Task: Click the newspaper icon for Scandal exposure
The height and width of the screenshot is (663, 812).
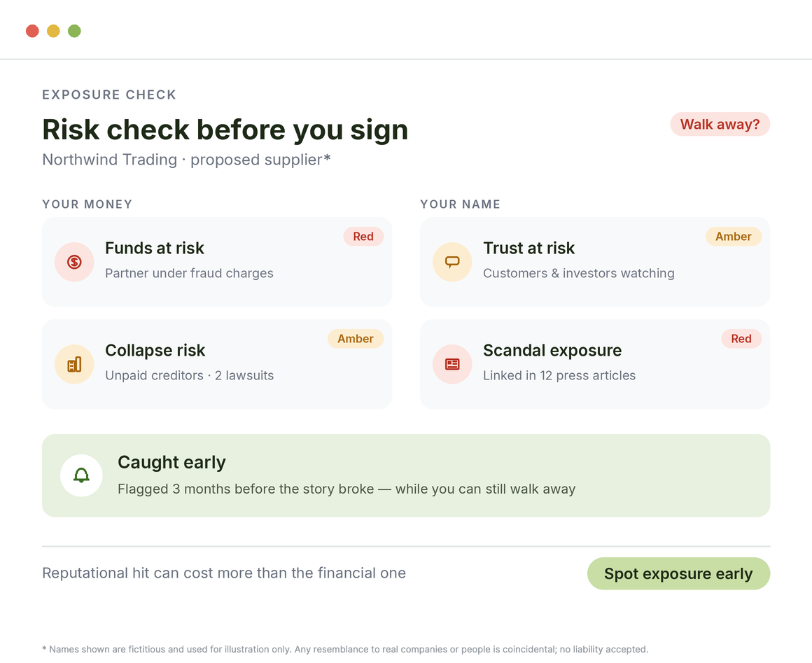Action: [x=452, y=364]
